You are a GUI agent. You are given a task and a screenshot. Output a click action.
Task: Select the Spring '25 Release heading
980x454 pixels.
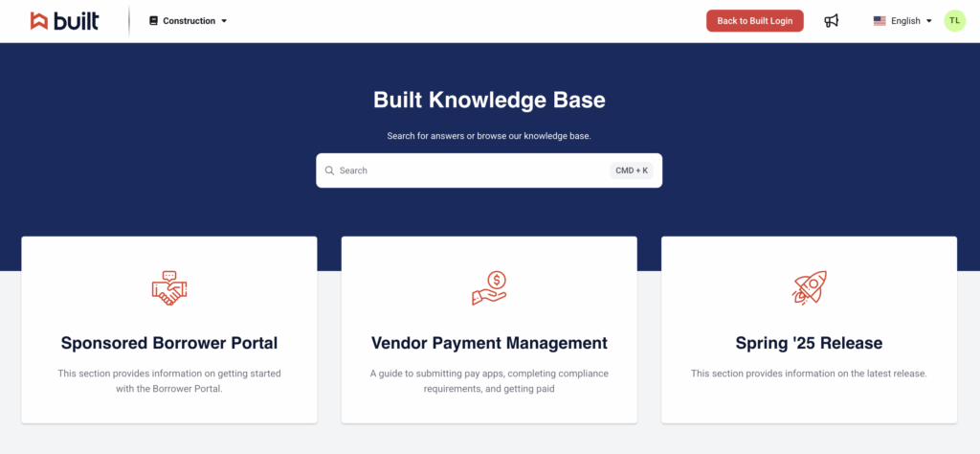pos(809,343)
